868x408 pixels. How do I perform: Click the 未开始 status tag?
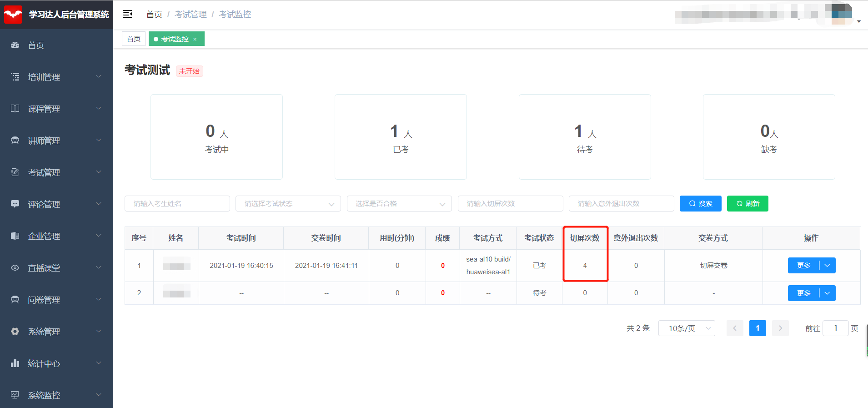(189, 71)
